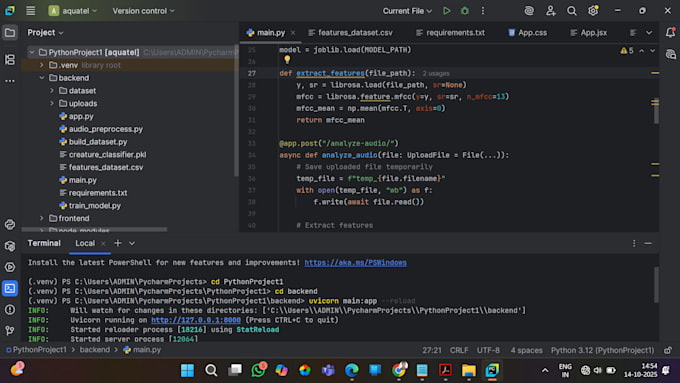
Task: Close the Local terminal tab
Action: click(x=103, y=244)
